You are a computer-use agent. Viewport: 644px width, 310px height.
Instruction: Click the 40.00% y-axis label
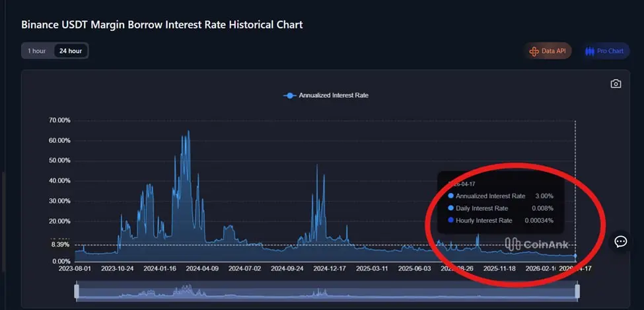tap(58, 181)
